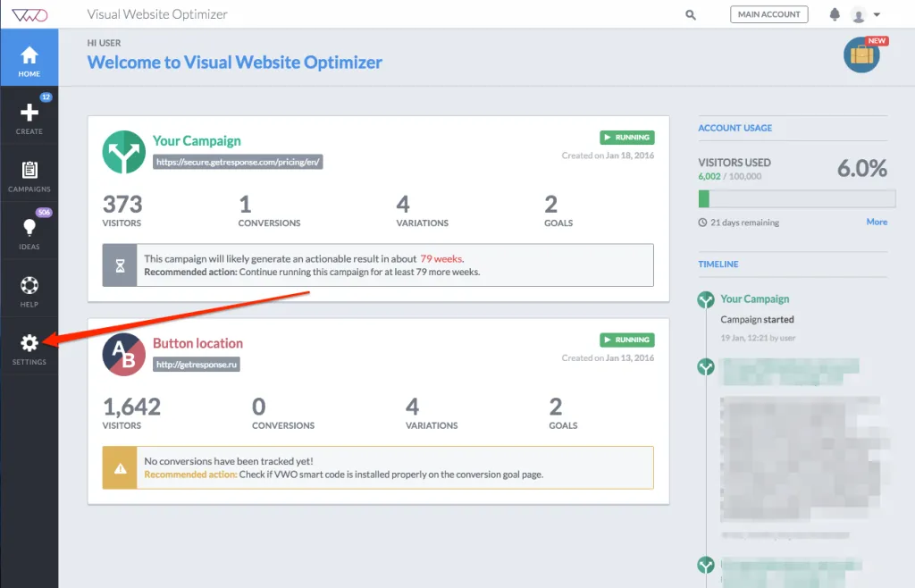Click the 6,002 visitors used figure
915x588 pixels.
(709, 176)
